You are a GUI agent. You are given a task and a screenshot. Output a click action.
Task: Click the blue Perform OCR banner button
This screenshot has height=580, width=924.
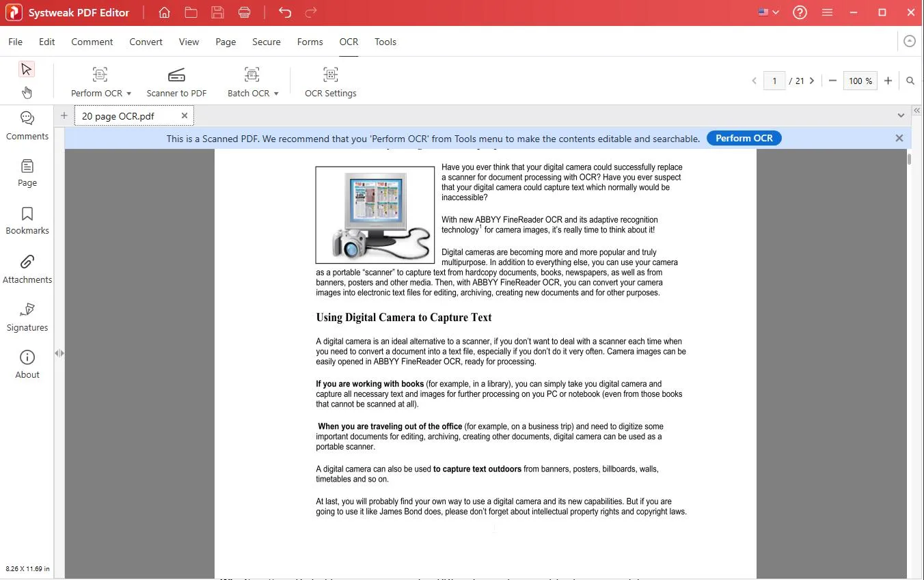[744, 138]
